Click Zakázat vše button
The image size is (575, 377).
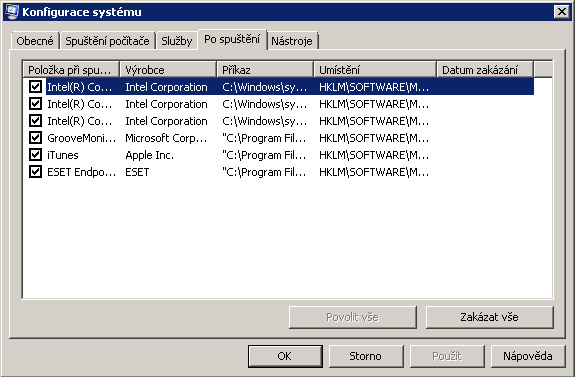pos(489,317)
